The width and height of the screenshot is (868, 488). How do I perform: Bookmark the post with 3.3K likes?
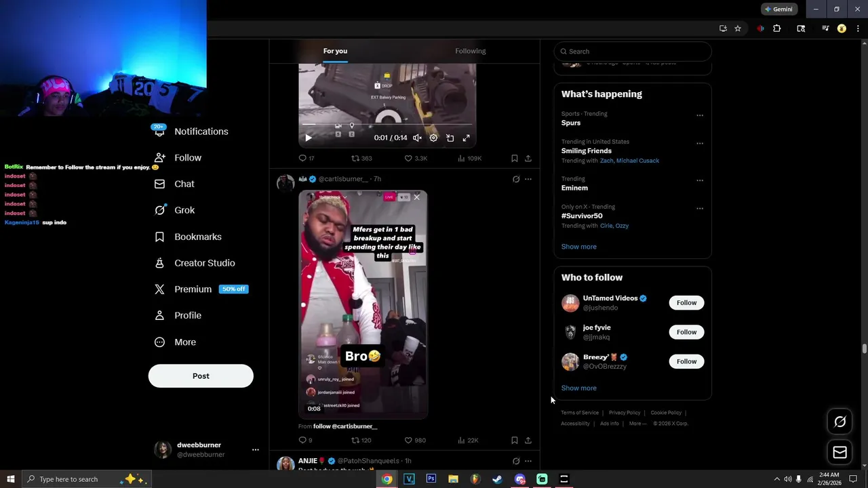pos(514,158)
